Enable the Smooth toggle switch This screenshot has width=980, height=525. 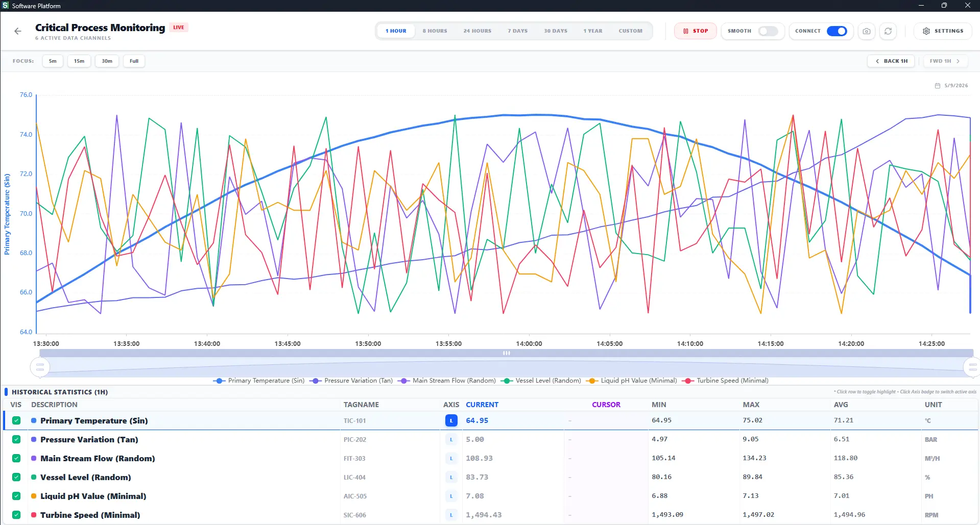tap(768, 31)
